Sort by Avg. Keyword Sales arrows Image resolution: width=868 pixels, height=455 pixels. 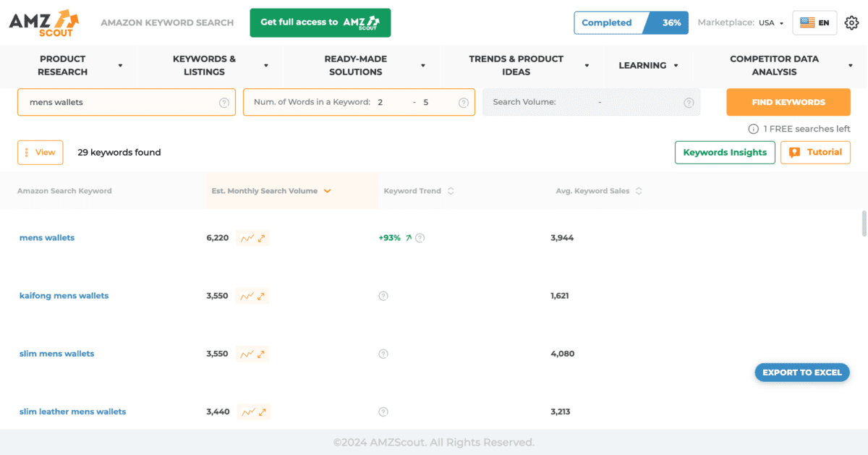pos(639,191)
